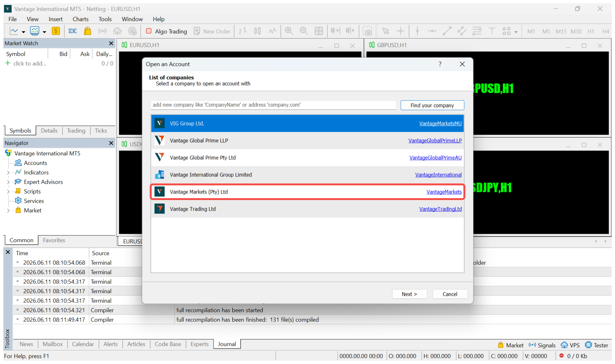The image size is (615, 364).
Task: Expand the Indicators tree node
Action: pos(8,173)
